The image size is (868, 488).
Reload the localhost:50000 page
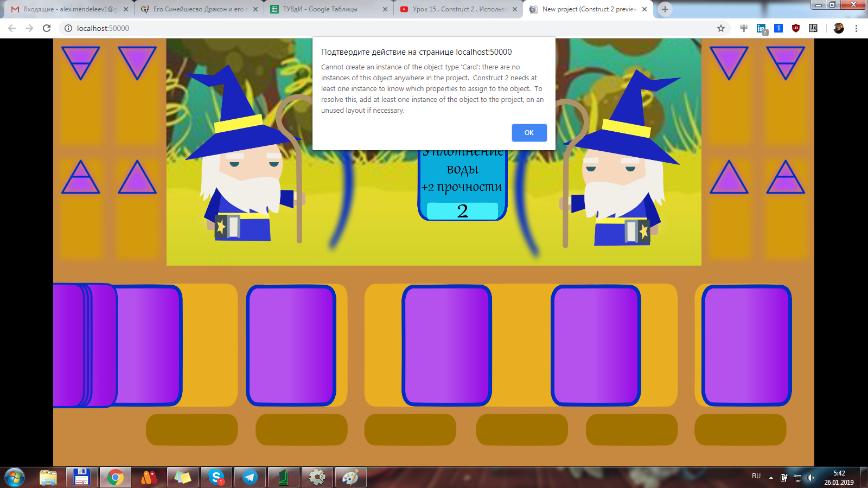pos(47,28)
